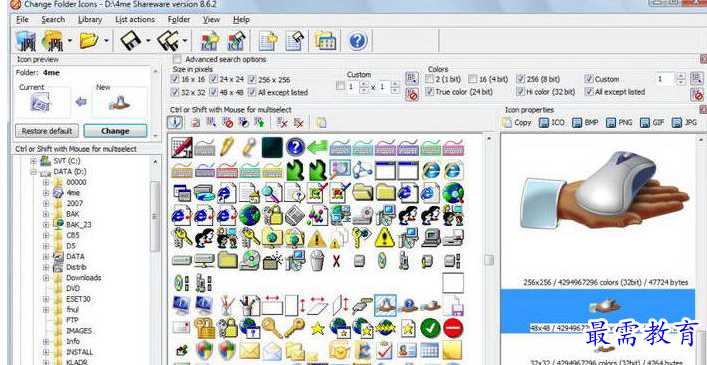Viewport: 707px width, 365px height.
Task: Click the document-with-folder list open icon
Action: point(269,41)
